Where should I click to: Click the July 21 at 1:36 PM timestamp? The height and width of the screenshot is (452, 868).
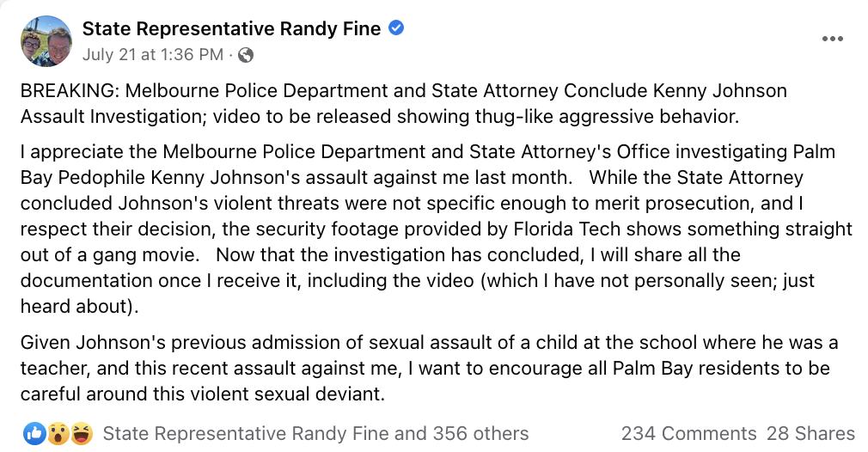click(x=152, y=55)
